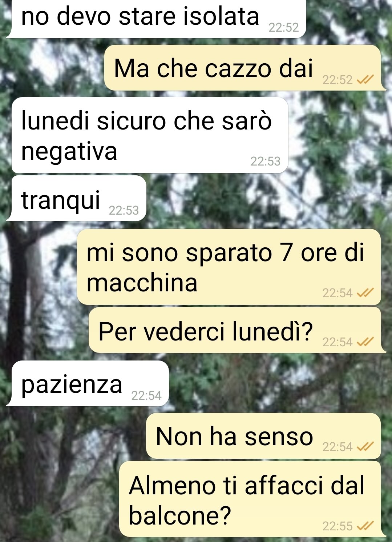Select the "no devo stare isolata" message bubble
The width and height of the screenshot is (392, 542).
point(156,18)
